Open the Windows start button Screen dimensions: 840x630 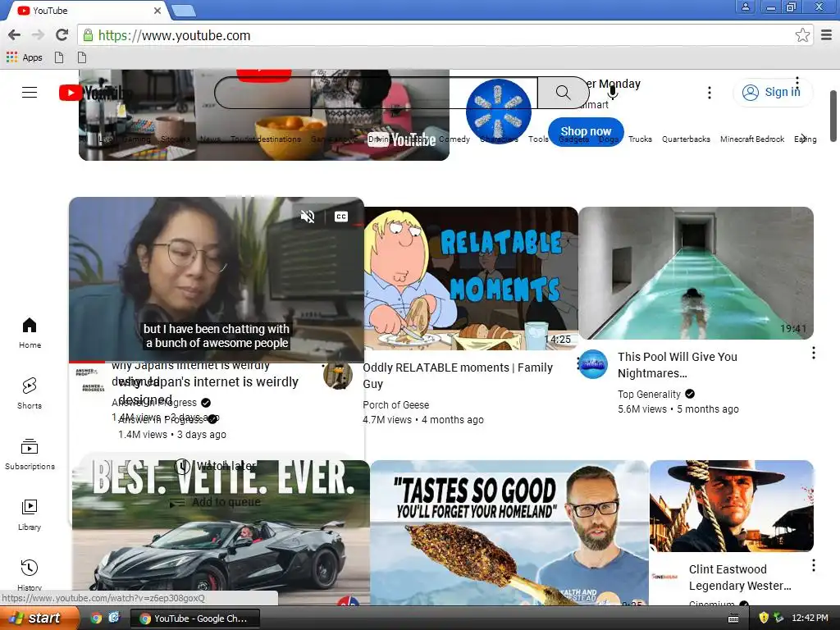(40, 618)
